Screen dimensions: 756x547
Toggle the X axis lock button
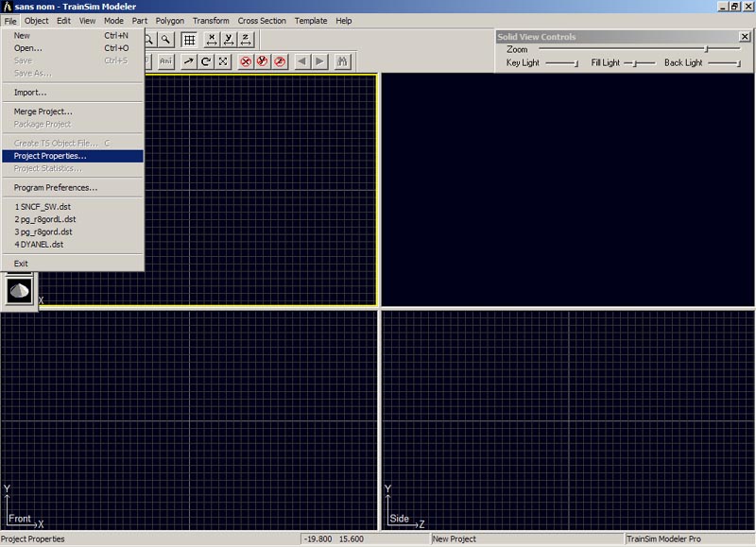pos(246,61)
